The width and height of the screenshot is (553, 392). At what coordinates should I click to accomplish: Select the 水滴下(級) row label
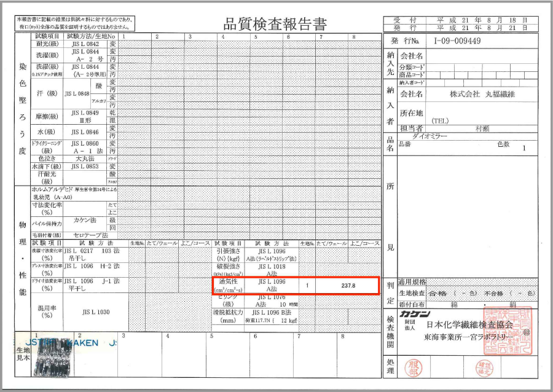pos(47,167)
